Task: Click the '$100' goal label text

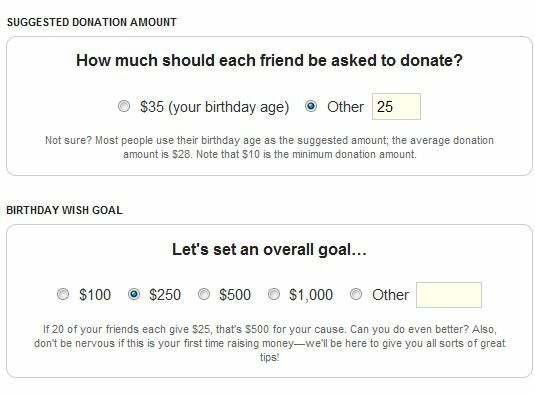Action: (95, 295)
